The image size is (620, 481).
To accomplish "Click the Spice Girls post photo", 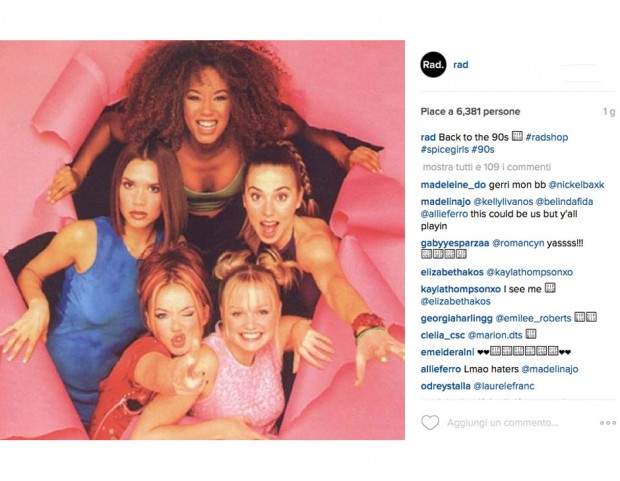I will (202, 240).
